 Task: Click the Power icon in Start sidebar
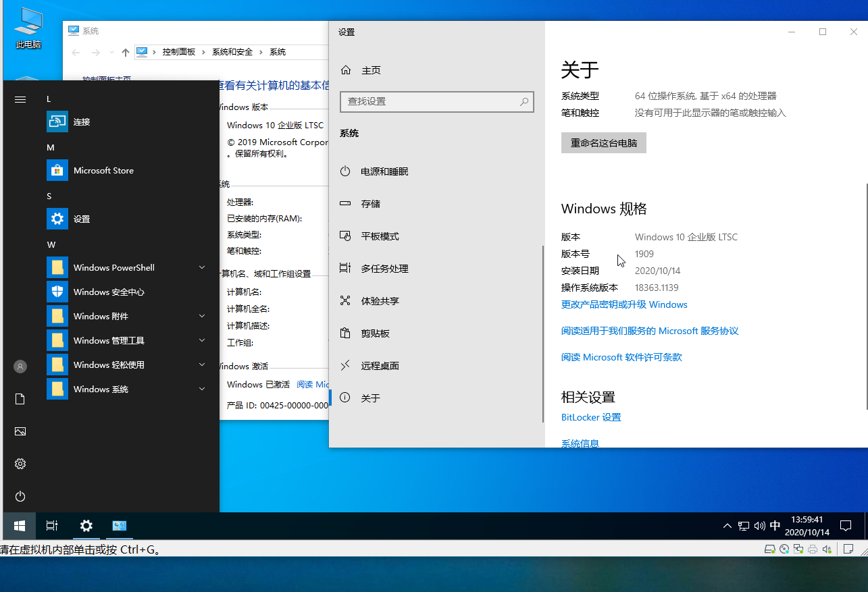[20, 496]
